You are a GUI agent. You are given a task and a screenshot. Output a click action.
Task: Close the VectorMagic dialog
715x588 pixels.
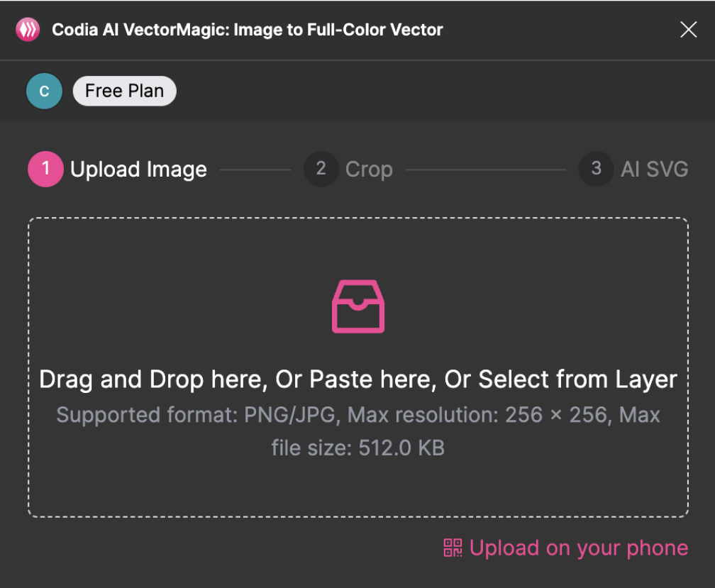[x=688, y=29]
